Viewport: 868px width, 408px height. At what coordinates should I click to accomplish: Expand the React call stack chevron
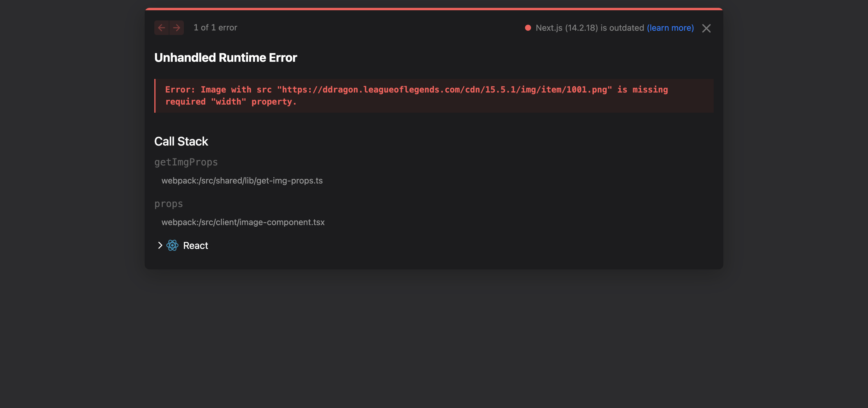(x=160, y=245)
